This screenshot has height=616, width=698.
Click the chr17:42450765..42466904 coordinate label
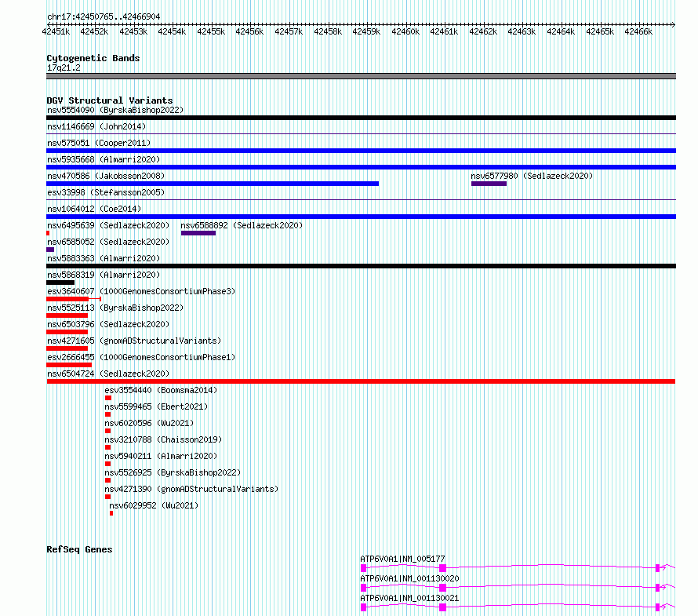[104, 16]
